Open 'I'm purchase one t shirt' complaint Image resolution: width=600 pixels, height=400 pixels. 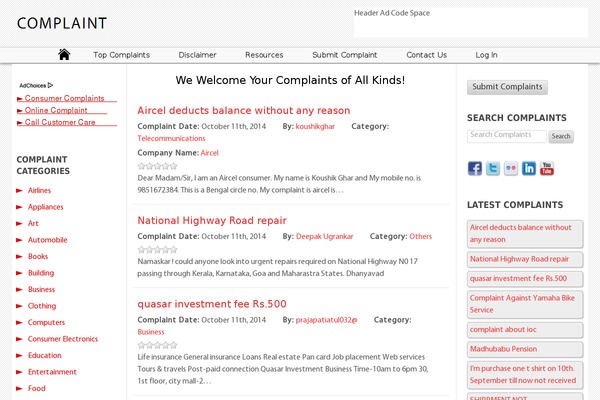[525, 374]
